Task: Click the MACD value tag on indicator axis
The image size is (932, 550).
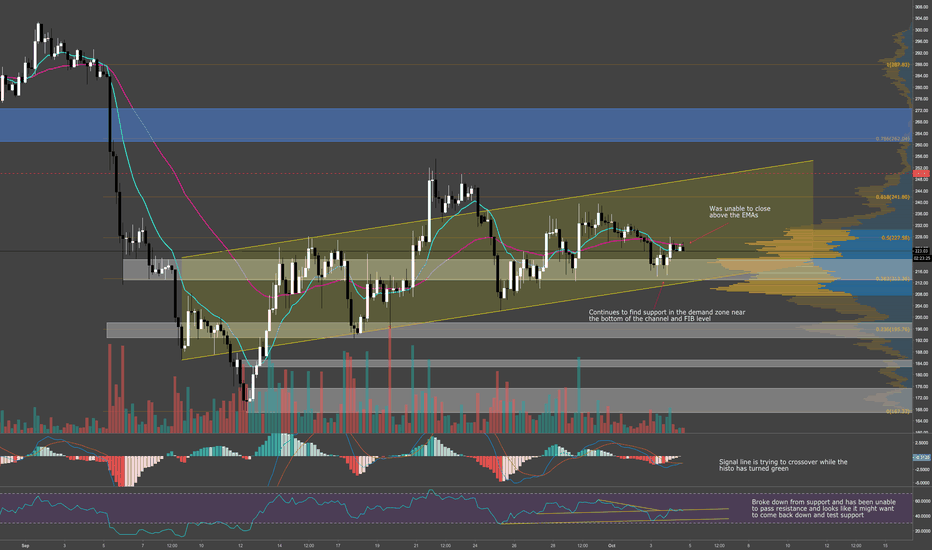Action: pos(922,457)
